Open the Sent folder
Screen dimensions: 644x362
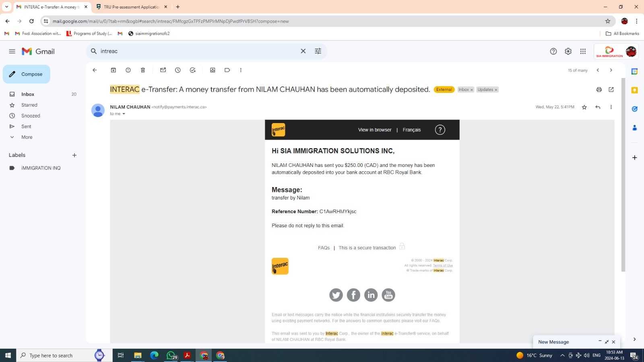click(x=26, y=126)
